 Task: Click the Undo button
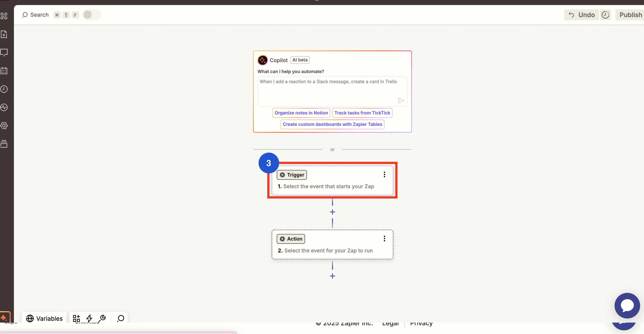pyautogui.click(x=581, y=15)
